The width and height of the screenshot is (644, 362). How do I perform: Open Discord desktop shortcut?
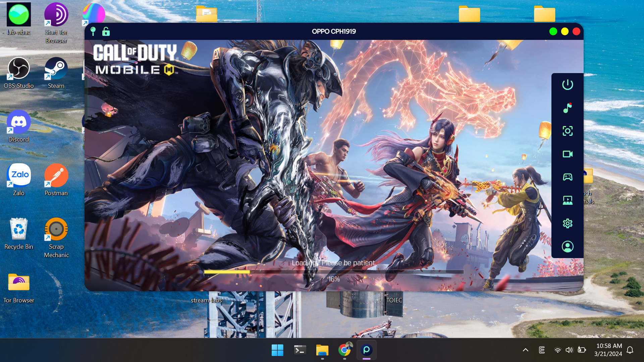pos(19,126)
